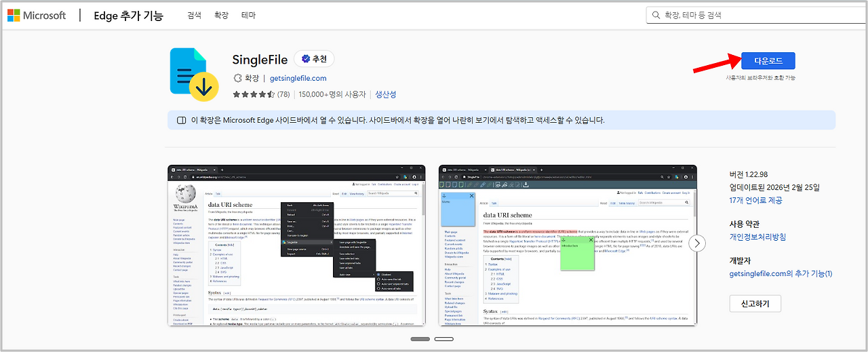Screen dimensions: 868x352
Task: Click the star rating (78)
Action: click(x=261, y=94)
